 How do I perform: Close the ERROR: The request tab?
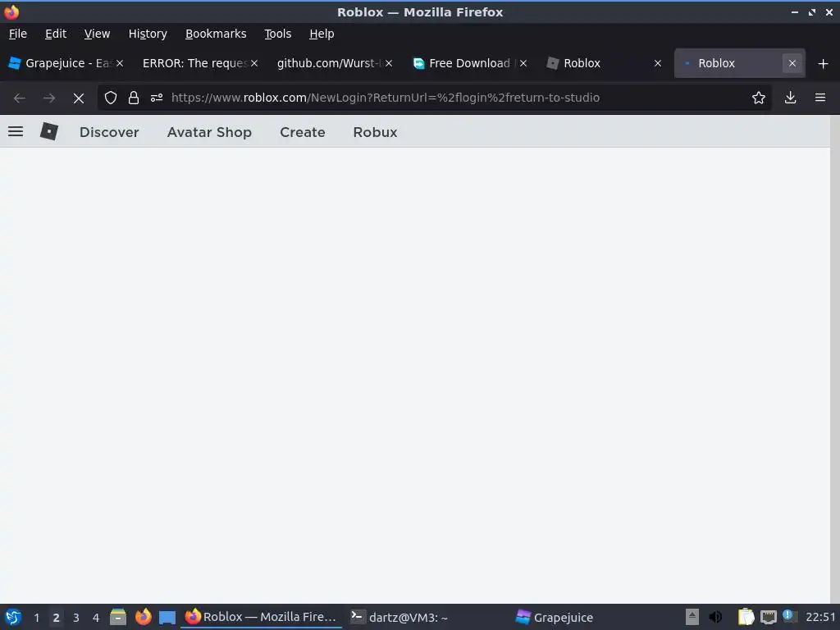pyautogui.click(x=254, y=63)
